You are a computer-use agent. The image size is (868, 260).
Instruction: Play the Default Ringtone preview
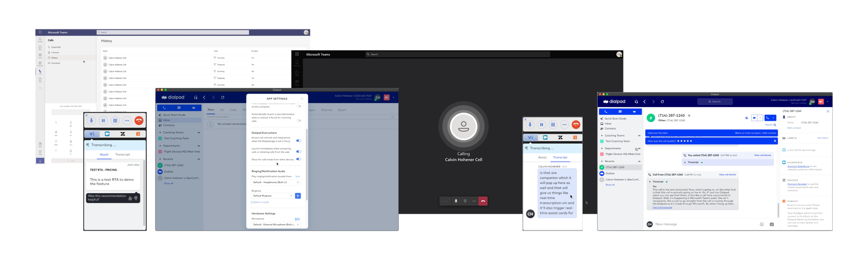click(298, 196)
